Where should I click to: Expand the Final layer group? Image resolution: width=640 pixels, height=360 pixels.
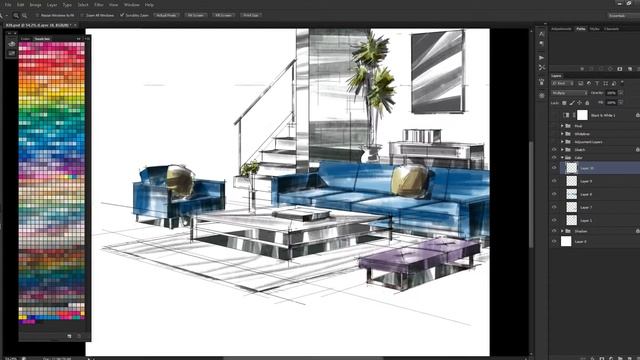coord(562,126)
